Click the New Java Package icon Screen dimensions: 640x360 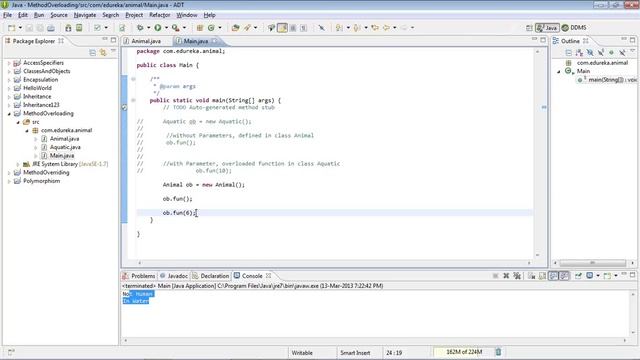point(200,28)
